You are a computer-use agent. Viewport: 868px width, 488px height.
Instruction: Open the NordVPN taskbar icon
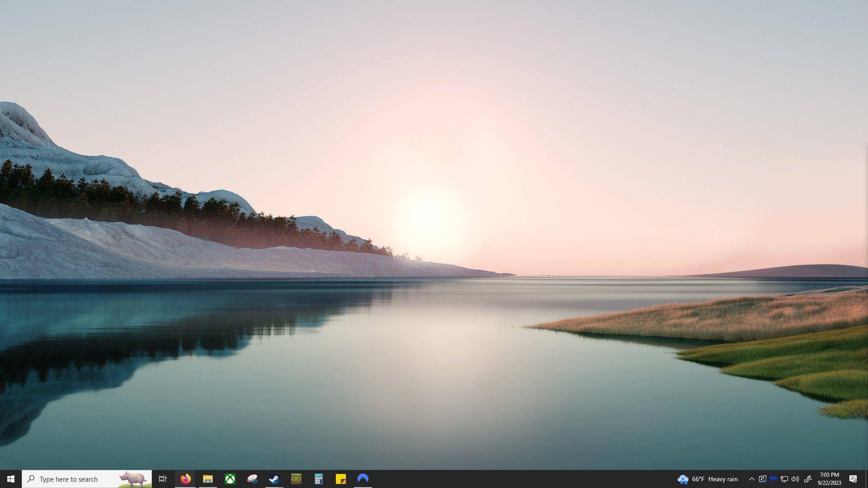(x=363, y=479)
